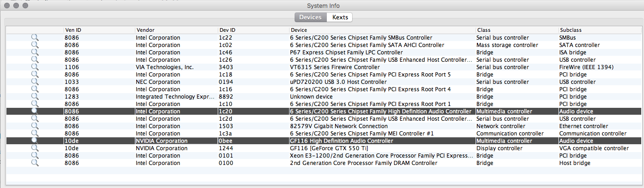
Task: Select the Intel High Definition Audio Controller row
Action: (x=380, y=112)
